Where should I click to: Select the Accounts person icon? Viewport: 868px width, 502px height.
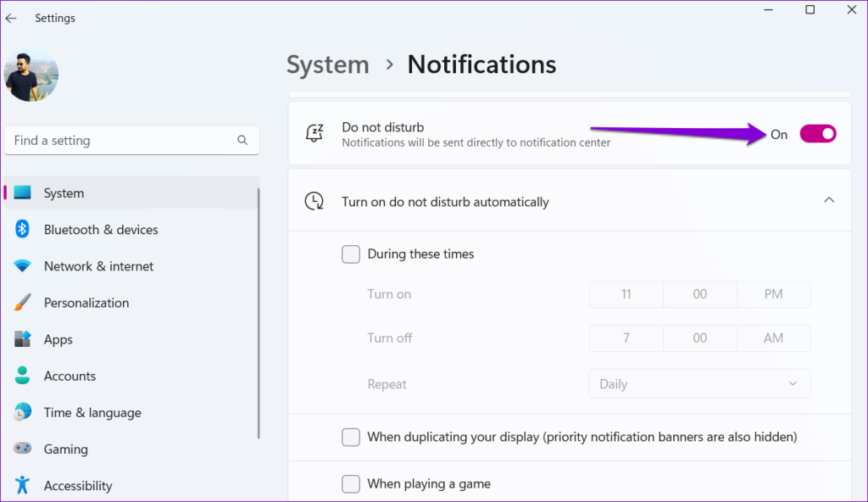point(21,376)
